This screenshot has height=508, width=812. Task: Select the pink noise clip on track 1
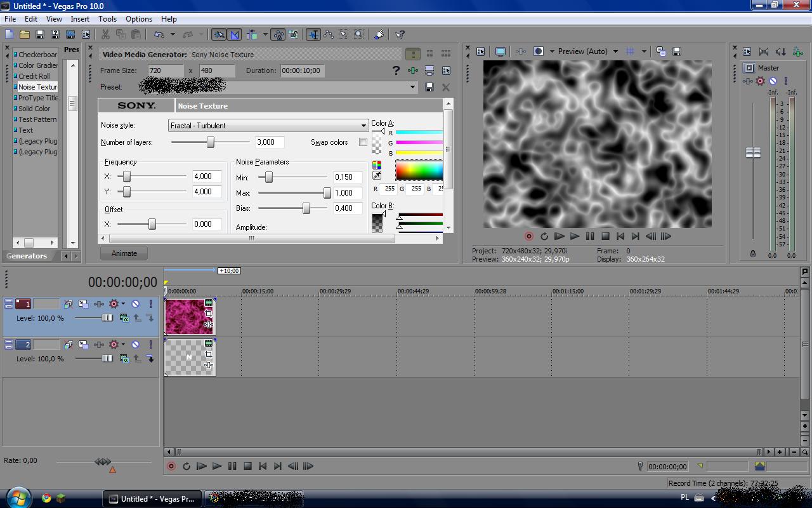pos(189,317)
